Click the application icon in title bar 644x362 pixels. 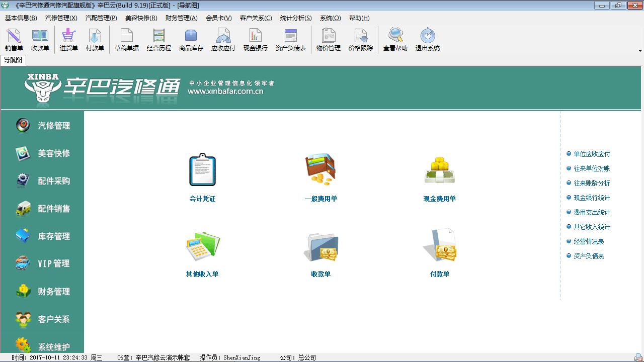tap(5, 6)
